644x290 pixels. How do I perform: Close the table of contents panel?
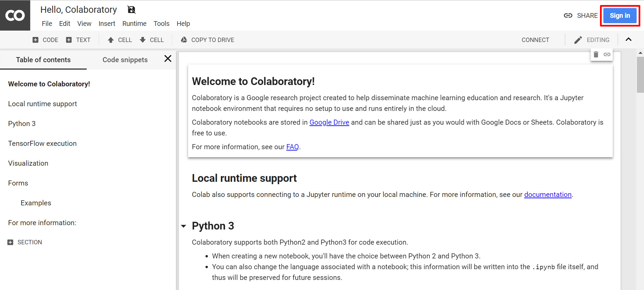[168, 59]
